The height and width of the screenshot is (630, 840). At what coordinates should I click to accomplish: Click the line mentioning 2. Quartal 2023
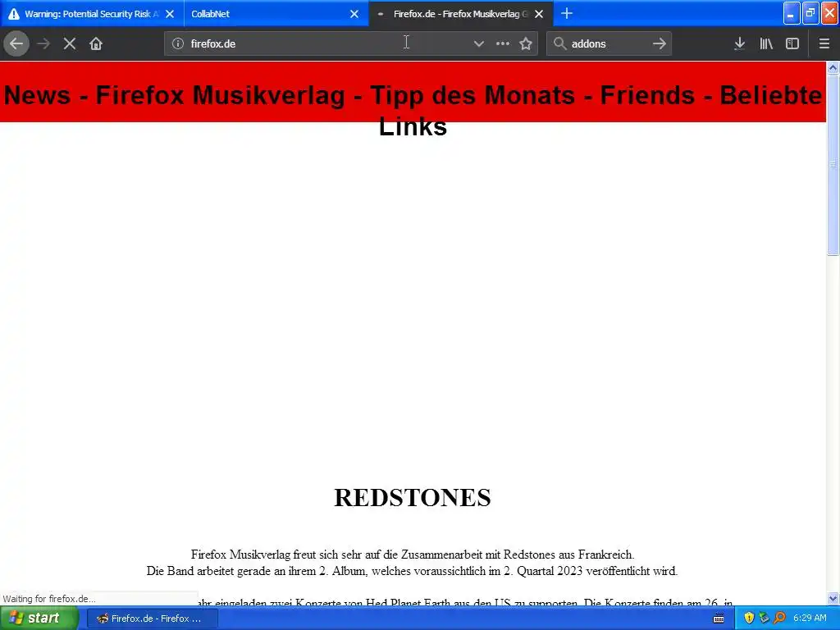[413, 571]
